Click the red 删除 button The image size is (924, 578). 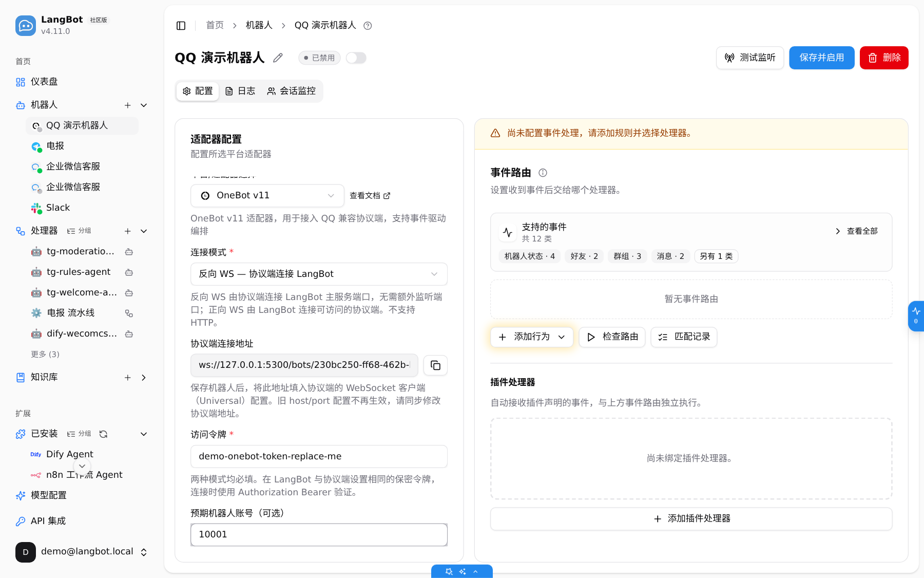click(884, 58)
